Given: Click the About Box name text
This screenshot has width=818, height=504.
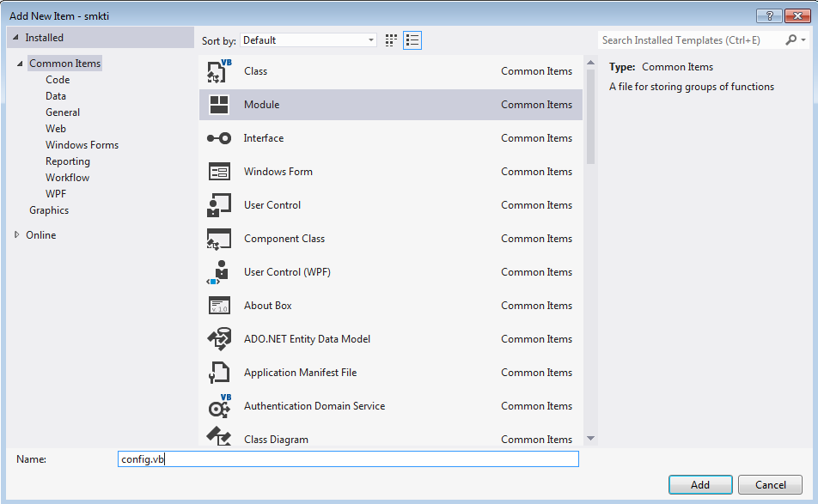Looking at the screenshot, I should (x=267, y=306).
